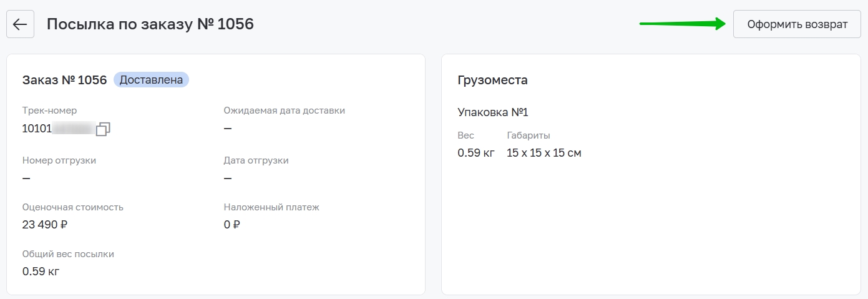The height and width of the screenshot is (299, 868).
Task: Go back using the left arrow button
Action: pos(20,24)
